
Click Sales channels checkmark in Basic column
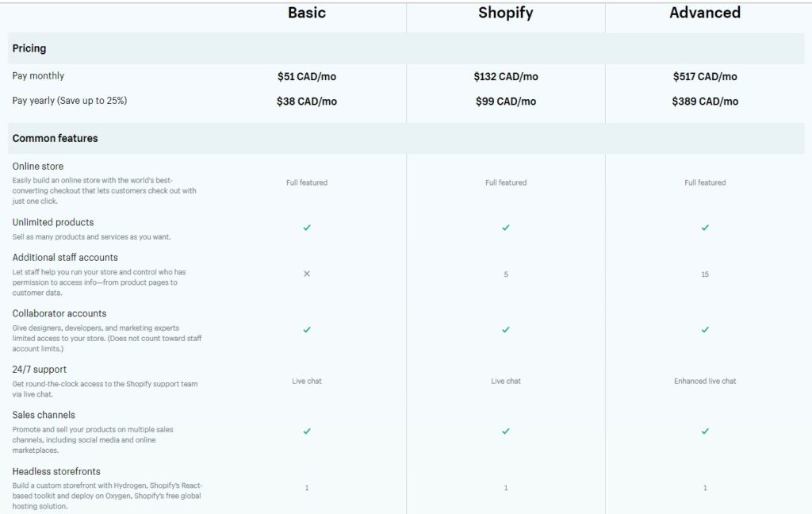pyautogui.click(x=307, y=431)
